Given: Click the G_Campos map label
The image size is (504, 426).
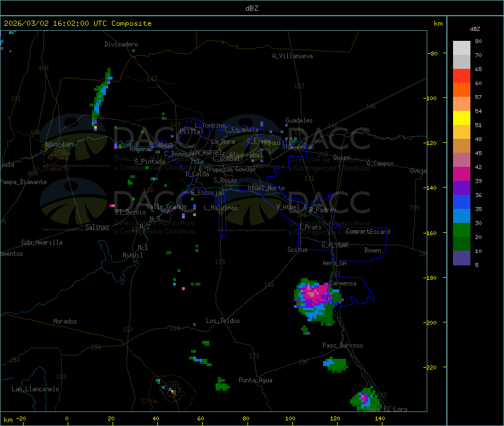Looking at the screenshot, I should [x=380, y=163].
